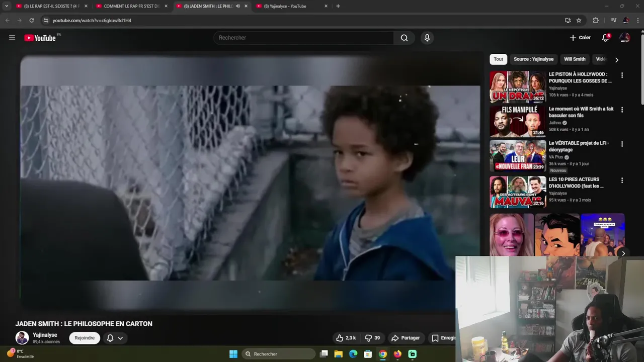Open options for LE PISTON À HOLLYWOOD video
This screenshot has width=644, height=362.
622,75
